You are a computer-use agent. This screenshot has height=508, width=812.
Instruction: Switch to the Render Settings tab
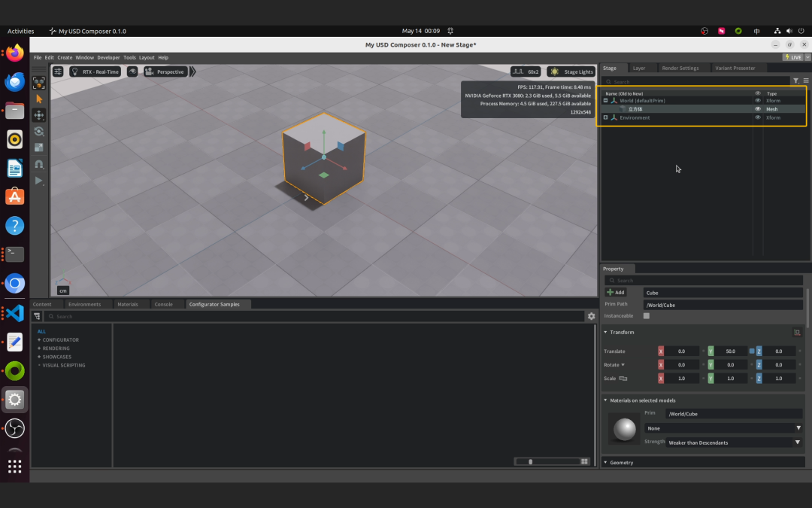pyautogui.click(x=680, y=68)
